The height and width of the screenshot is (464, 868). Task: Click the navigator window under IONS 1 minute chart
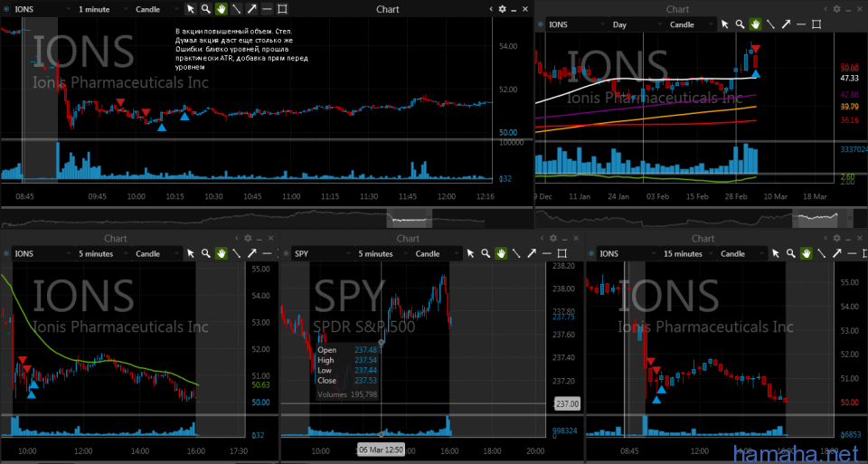pyautogui.click(x=409, y=218)
